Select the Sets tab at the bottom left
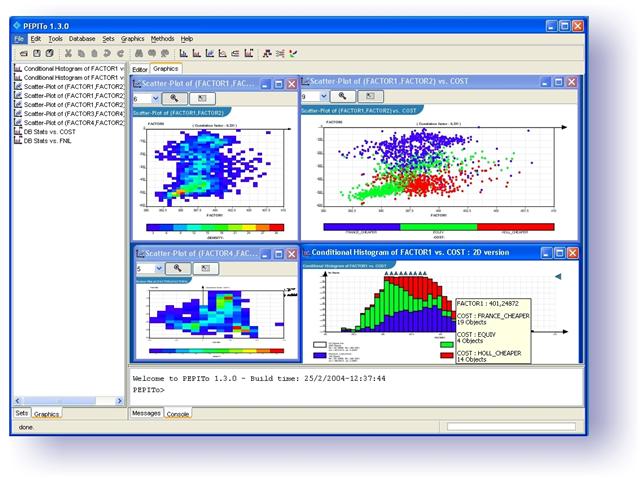640x480 pixels. 21,413
